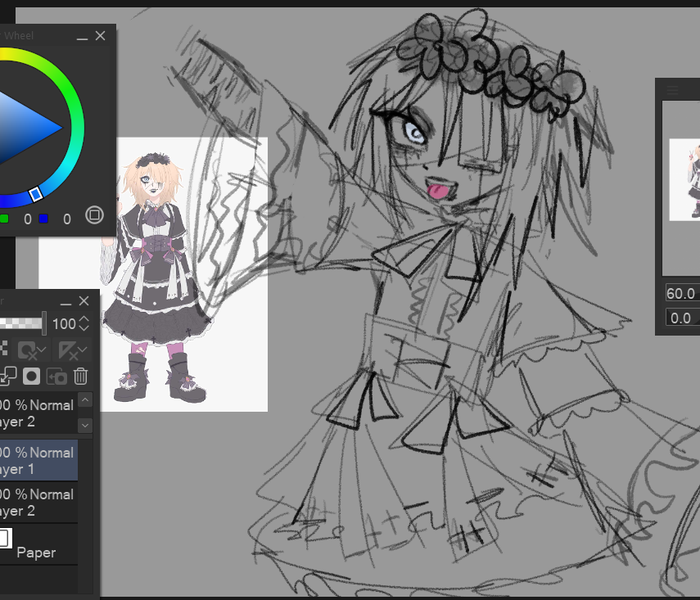This screenshot has height=600, width=700.
Task: Select the highlighted Layer 1
Action: [38, 460]
